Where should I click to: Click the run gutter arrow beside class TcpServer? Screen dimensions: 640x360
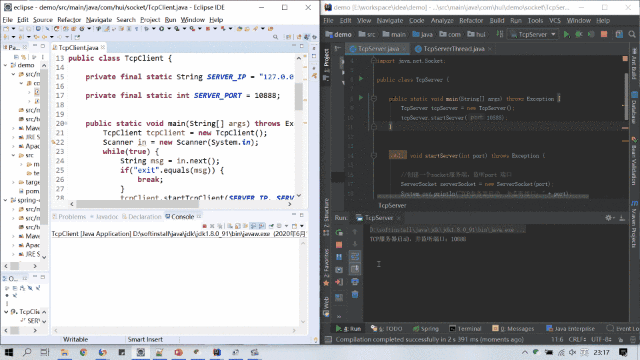(x=361, y=79)
